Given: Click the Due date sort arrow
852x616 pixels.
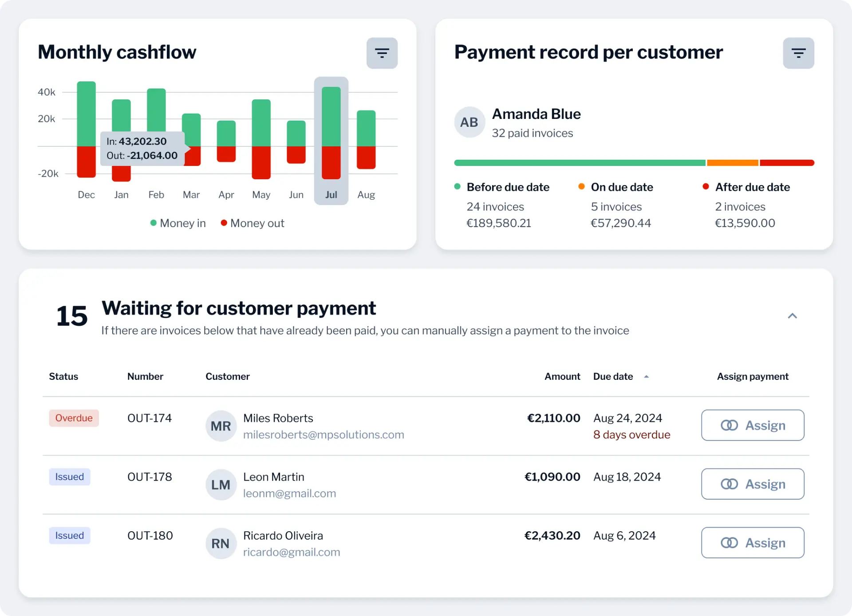Looking at the screenshot, I should point(646,376).
